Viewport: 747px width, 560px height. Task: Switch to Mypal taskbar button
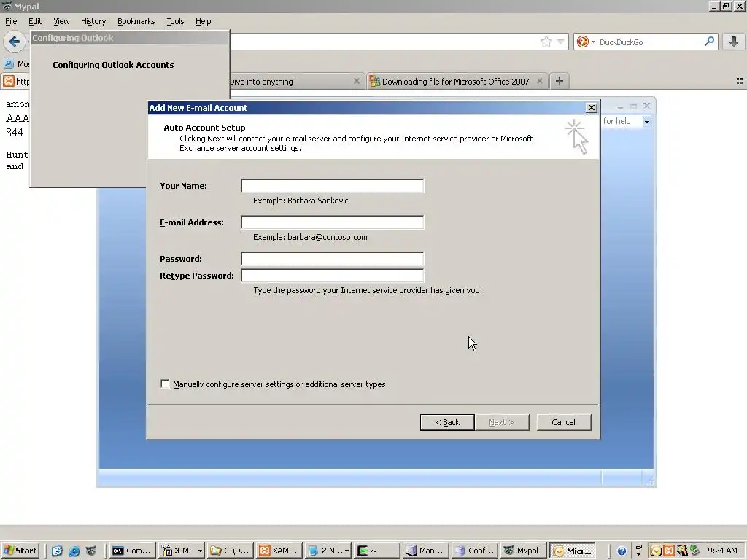pos(522,551)
